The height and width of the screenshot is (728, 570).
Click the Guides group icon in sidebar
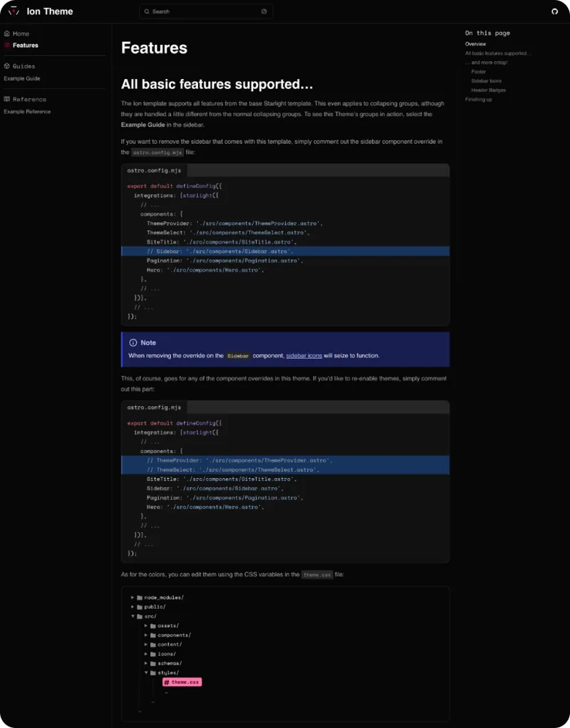pos(7,66)
